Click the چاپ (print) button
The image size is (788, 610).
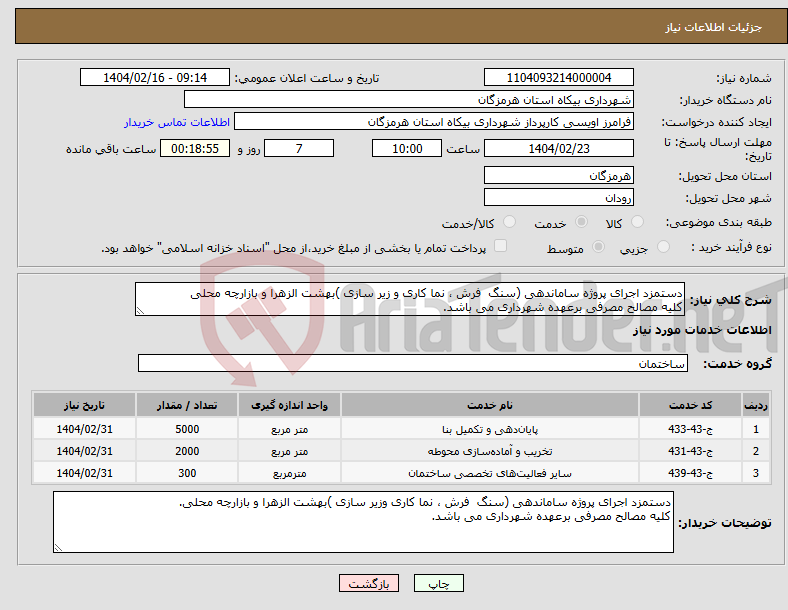click(438, 583)
